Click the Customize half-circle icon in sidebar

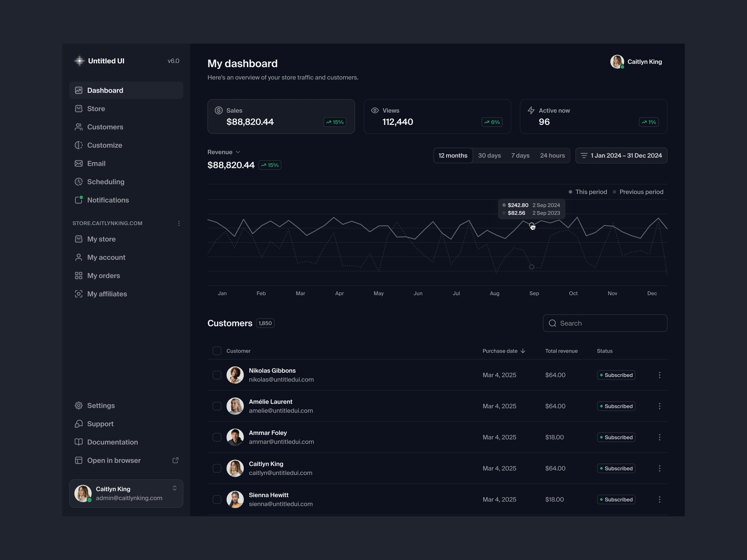click(78, 145)
